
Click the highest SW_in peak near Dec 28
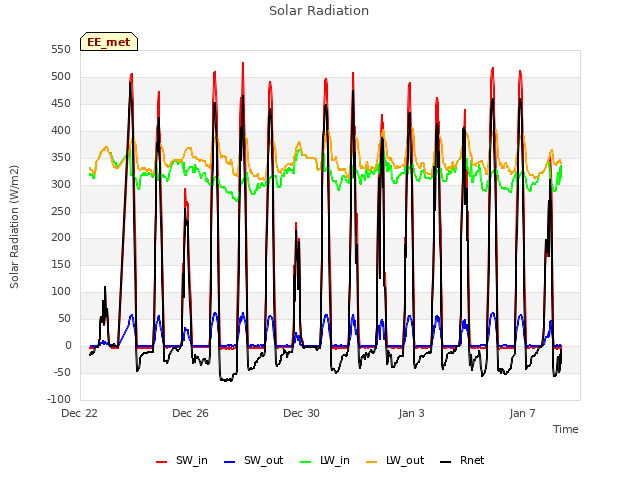243,63
